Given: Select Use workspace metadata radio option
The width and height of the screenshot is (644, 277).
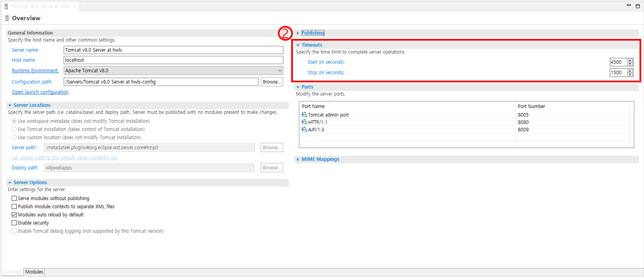Looking at the screenshot, I should click(x=14, y=121).
